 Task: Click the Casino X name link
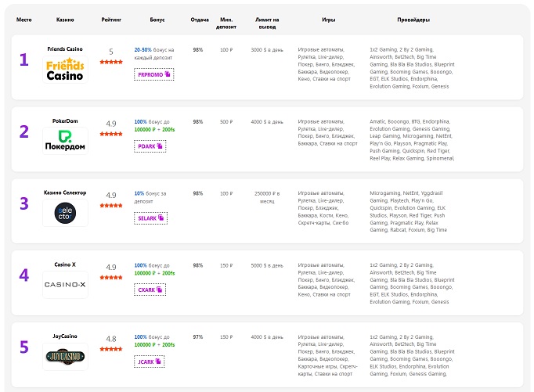pyautogui.click(x=65, y=264)
